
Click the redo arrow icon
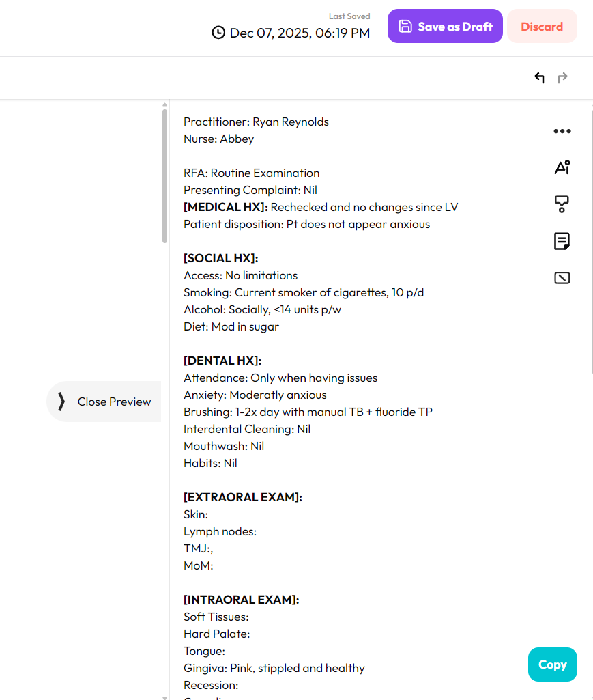(x=562, y=78)
